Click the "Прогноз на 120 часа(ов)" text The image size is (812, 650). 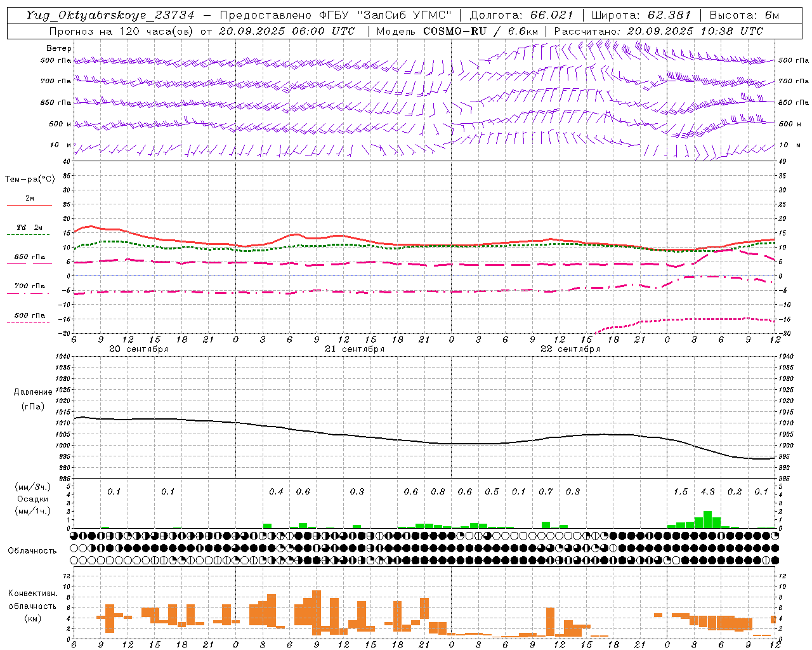[122, 31]
